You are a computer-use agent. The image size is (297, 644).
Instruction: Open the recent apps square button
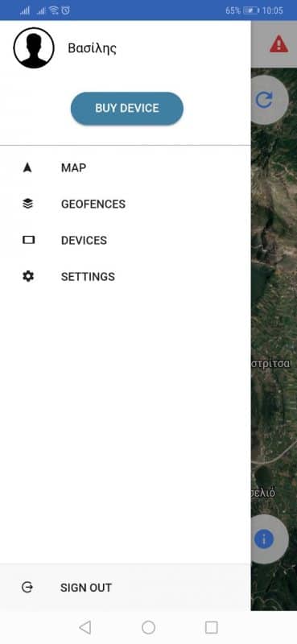point(211,627)
